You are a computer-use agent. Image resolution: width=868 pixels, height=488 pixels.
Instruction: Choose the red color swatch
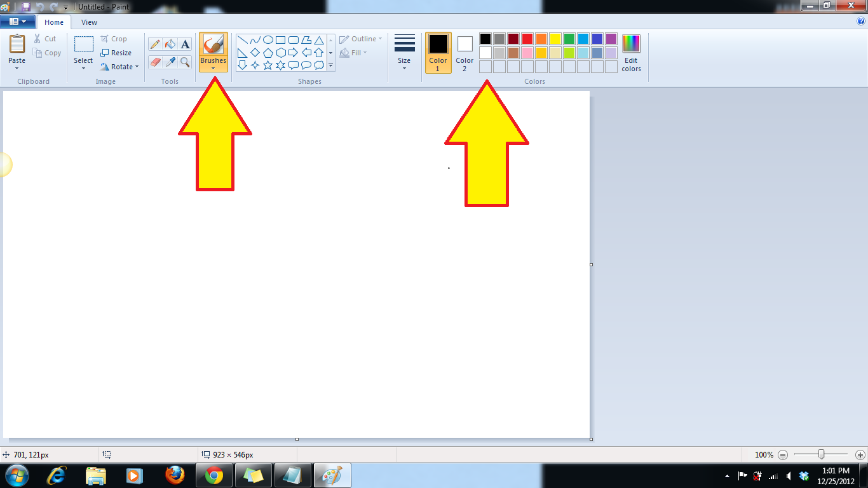(527, 38)
